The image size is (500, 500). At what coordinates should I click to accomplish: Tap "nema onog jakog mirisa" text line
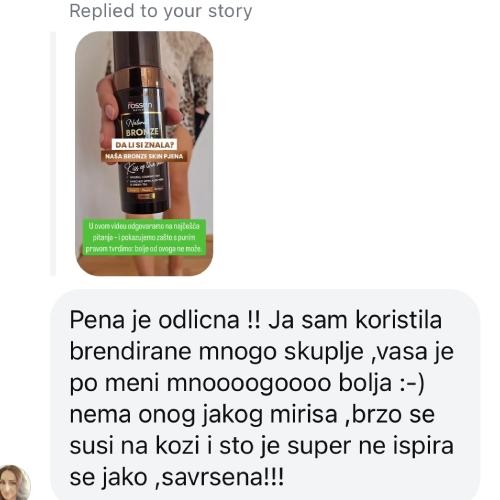[203, 415]
